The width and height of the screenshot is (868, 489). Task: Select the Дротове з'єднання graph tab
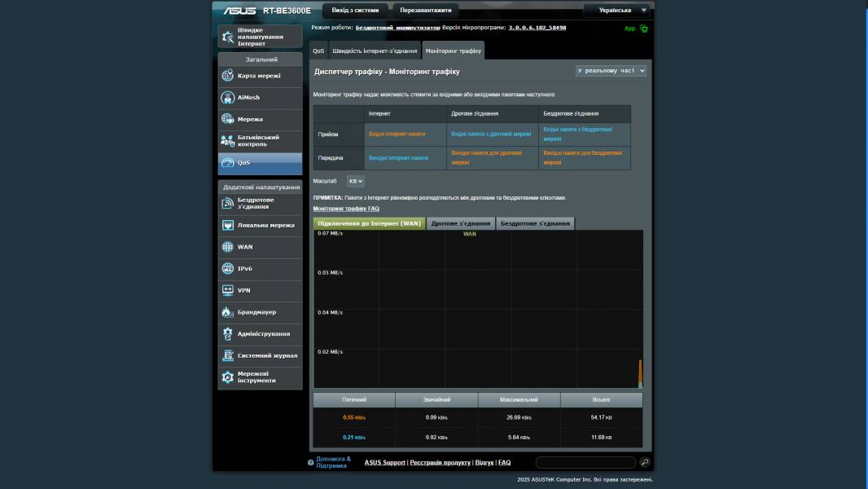click(461, 223)
